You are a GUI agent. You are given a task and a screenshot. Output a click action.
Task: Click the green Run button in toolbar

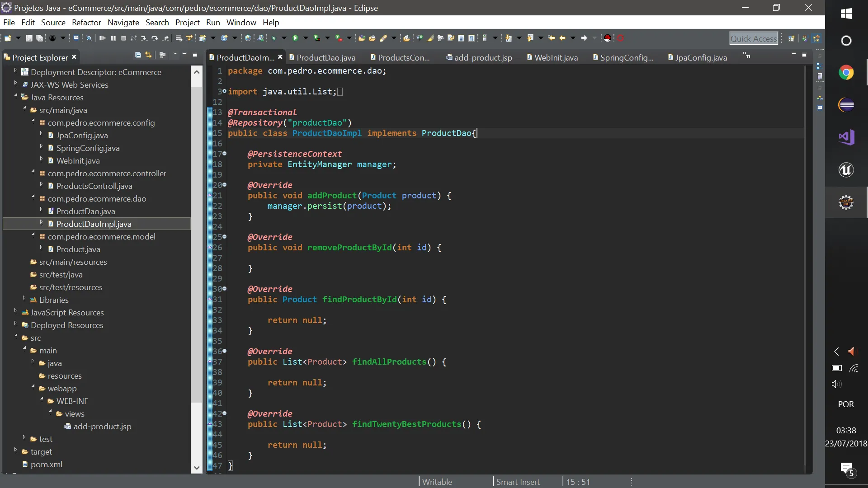(295, 38)
